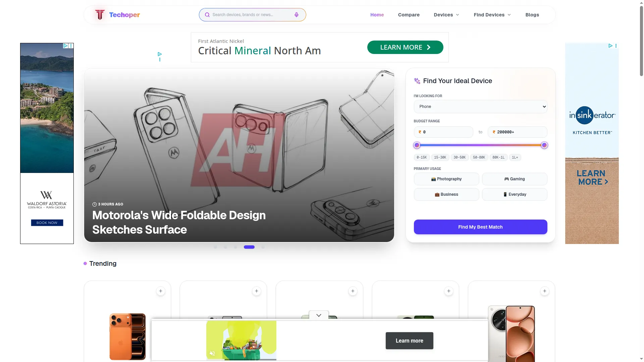Add the orange iPhone to compare with plus icon
644x362 pixels.
161,291
